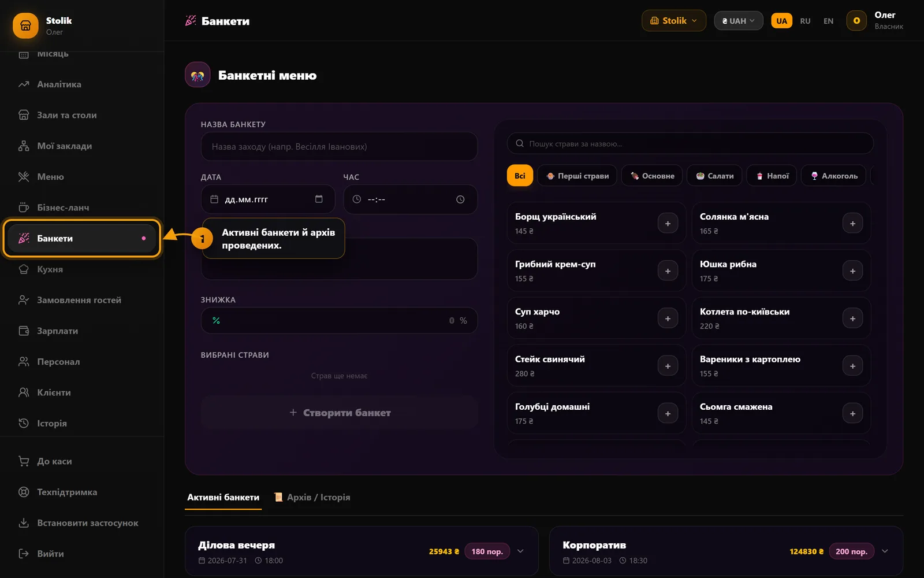Select Всі category filter chip
Screen dimensions: 924x578
pyautogui.click(x=520, y=176)
